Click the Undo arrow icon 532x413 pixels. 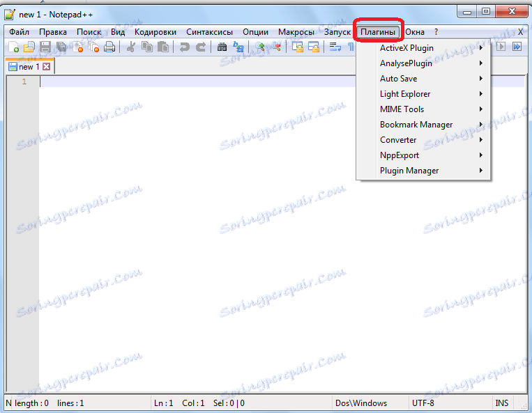pyautogui.click(x=184, y=47)
